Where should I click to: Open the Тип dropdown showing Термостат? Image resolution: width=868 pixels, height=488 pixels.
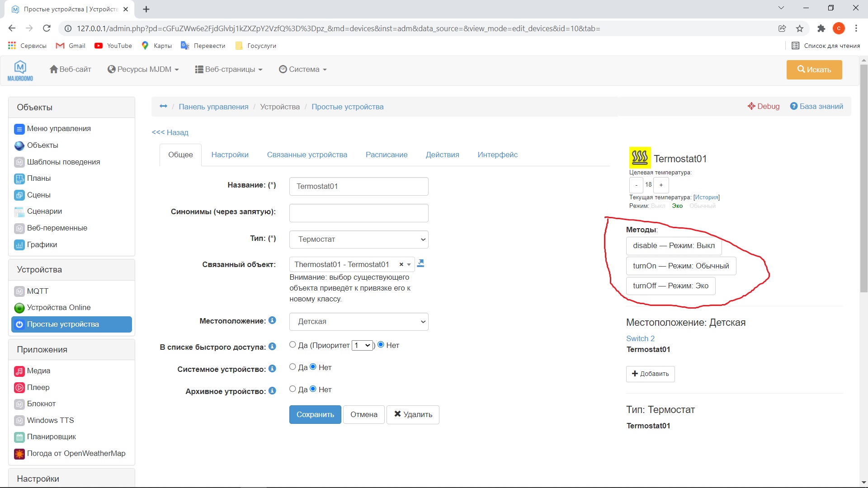(x=359, y=239)
